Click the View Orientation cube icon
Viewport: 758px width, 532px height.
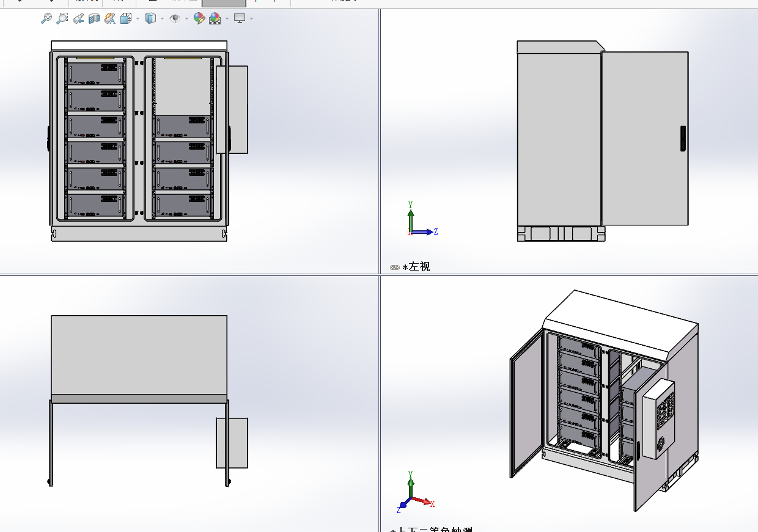126,18
